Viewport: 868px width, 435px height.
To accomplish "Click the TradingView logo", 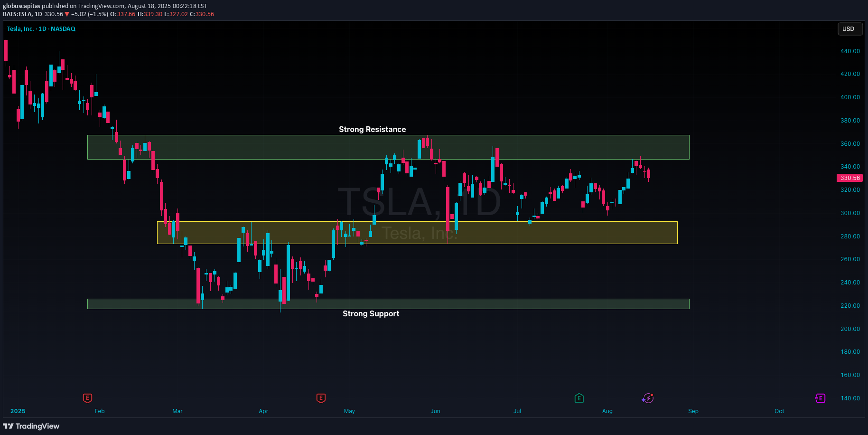I will click(31, 426).
